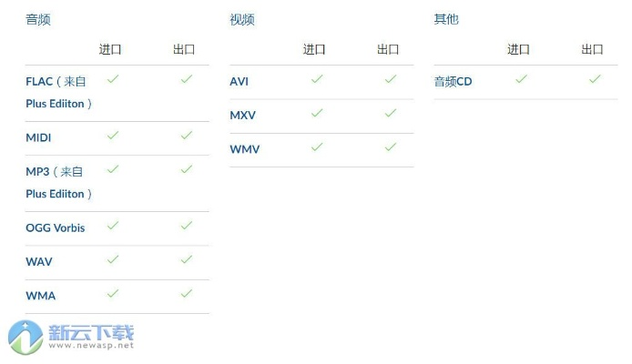The width and height of the screenshot is (632, 364).
Task: Click the WMV import checkmark
Action: click(x=317, y=147)
